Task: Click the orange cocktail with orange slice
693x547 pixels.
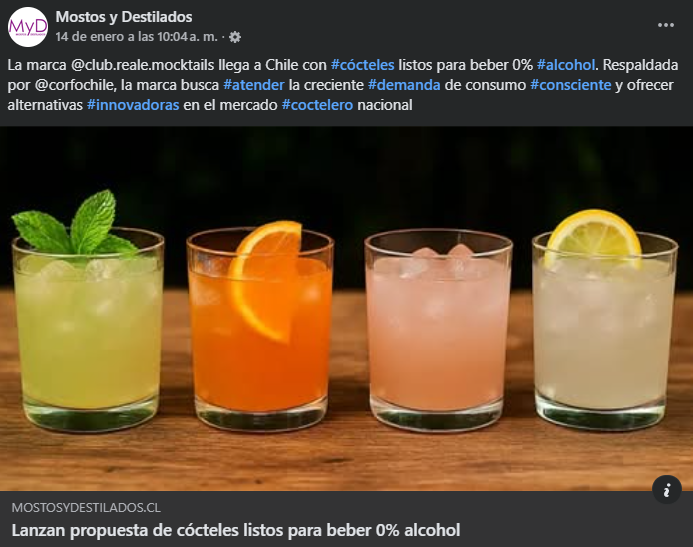Action: click(x=260, y=327)
